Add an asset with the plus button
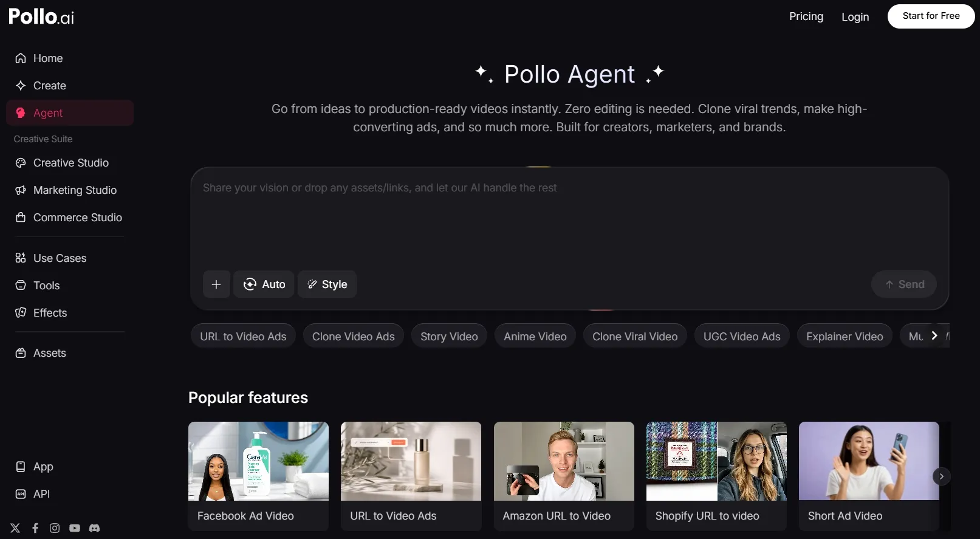Viewport: 980px width, 539px height. [216, 284]
